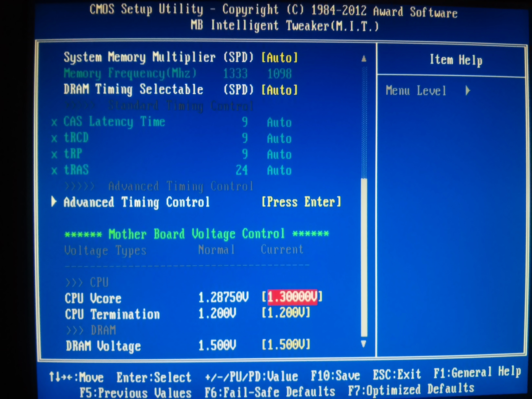This screenshot has height=399, width=532.
Task: Open System Memory Multiplier Auto value
Action: pos(280,58)
